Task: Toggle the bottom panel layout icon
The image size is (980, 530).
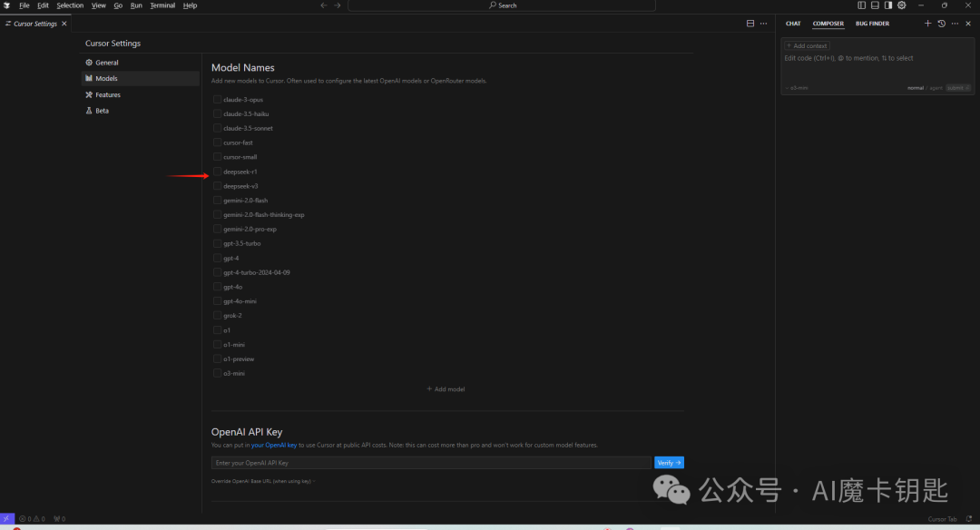Action: (x=875, y=5)
